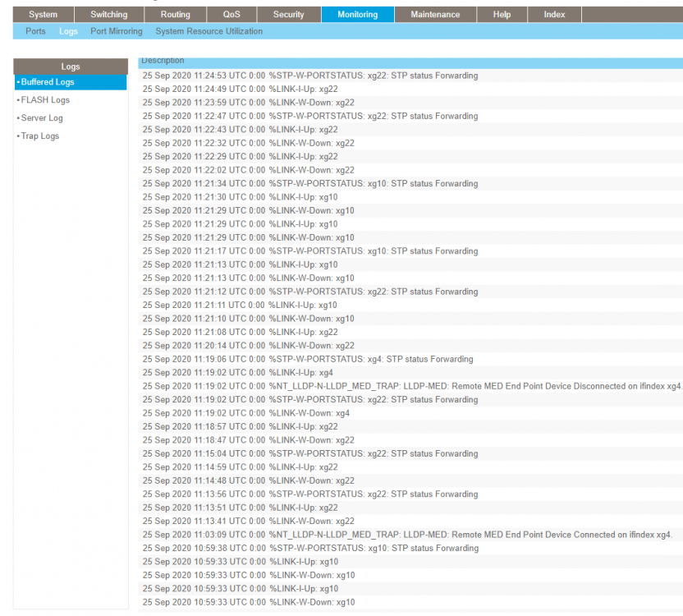Open the Security tab

click(288, 15)
